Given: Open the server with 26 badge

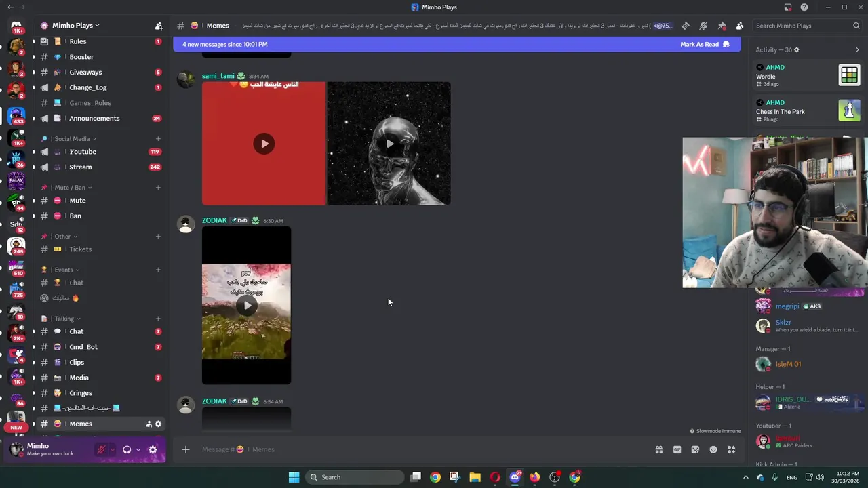Looking at the screenshot, I should pos(16,159).
